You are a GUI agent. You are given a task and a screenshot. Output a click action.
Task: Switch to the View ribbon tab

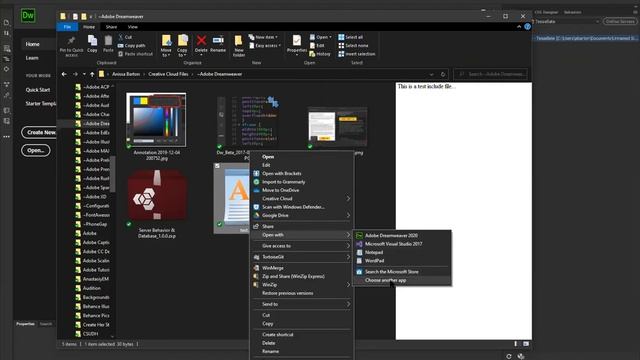[x=133, y=27]
